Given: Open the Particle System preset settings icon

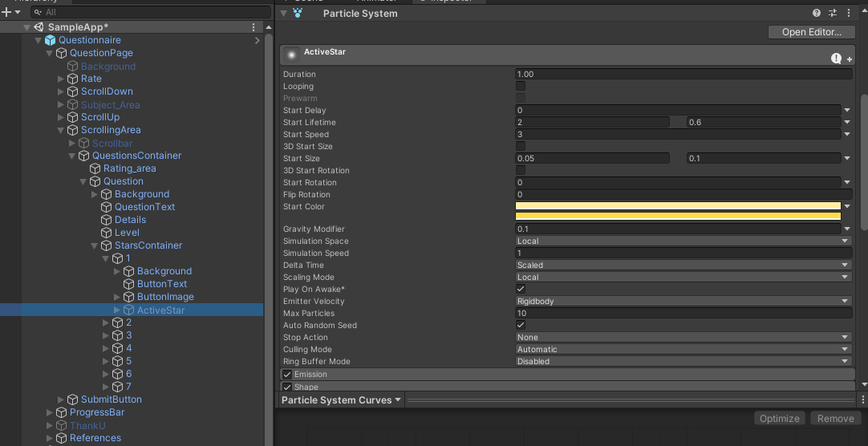Looking at the screenshot, I should click(833, 14).
